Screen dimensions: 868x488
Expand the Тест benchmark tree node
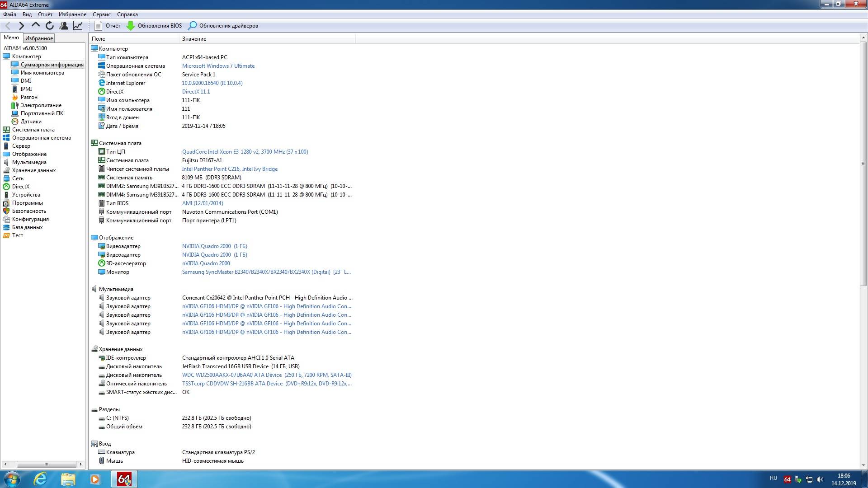(18, 235)
